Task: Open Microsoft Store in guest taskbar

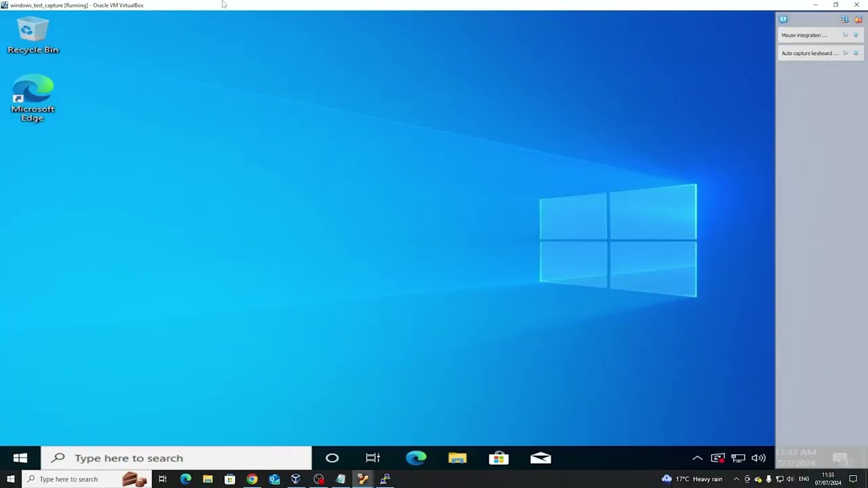Action: [498, 458]
